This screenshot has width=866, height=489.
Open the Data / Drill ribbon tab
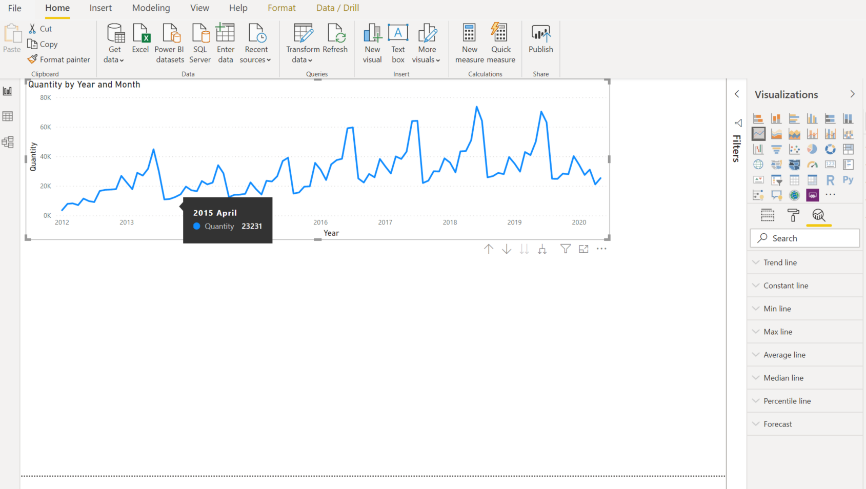[337, 8]
